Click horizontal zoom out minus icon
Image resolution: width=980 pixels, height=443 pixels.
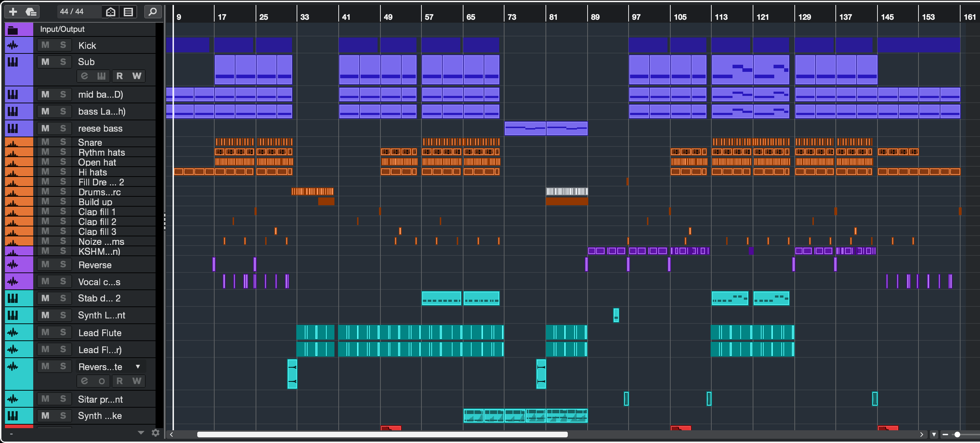pyautogui.click(x=945, y=435)
